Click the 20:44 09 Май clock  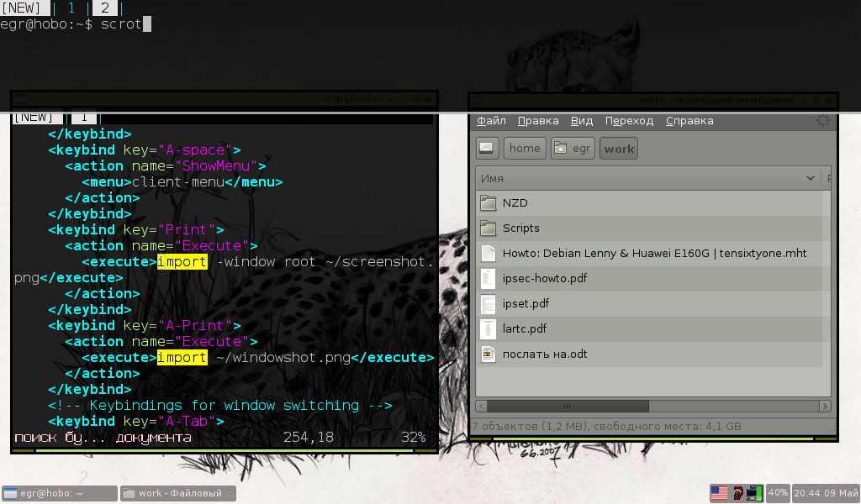[x=826, y=493]
